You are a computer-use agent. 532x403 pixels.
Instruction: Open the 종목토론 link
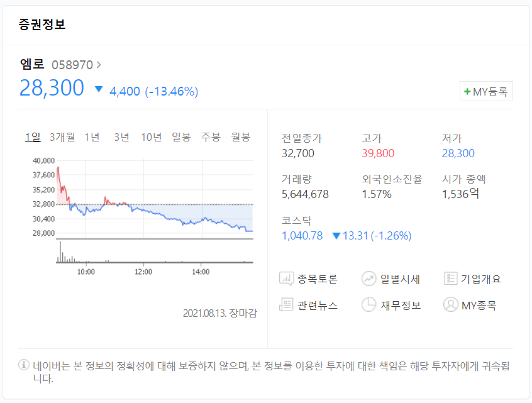pyautogui.click(x=317, y=279)
